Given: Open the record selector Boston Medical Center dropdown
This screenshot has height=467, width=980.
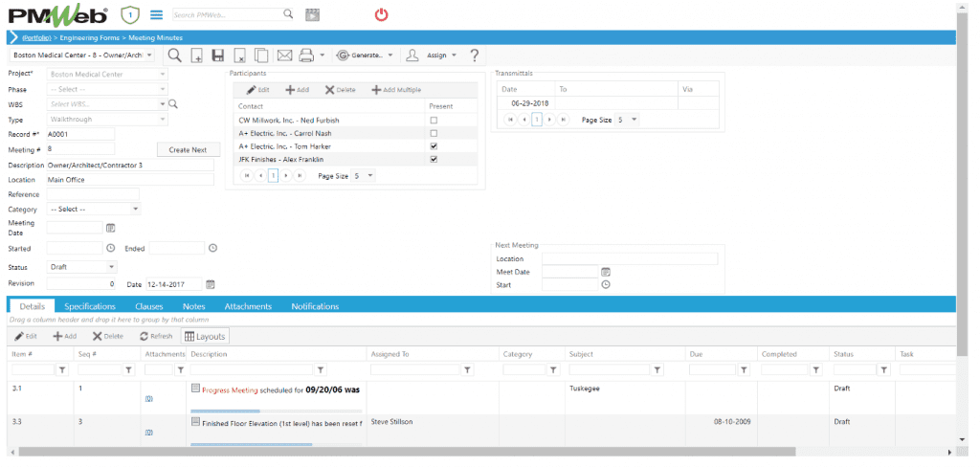Looking at the screenshot, I should (149, 55).
